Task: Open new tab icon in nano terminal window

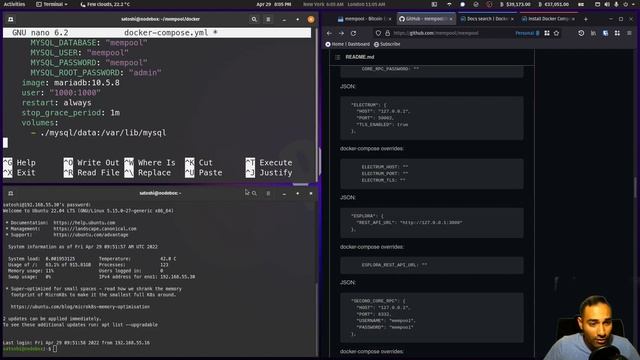Action: click(11, 19)
